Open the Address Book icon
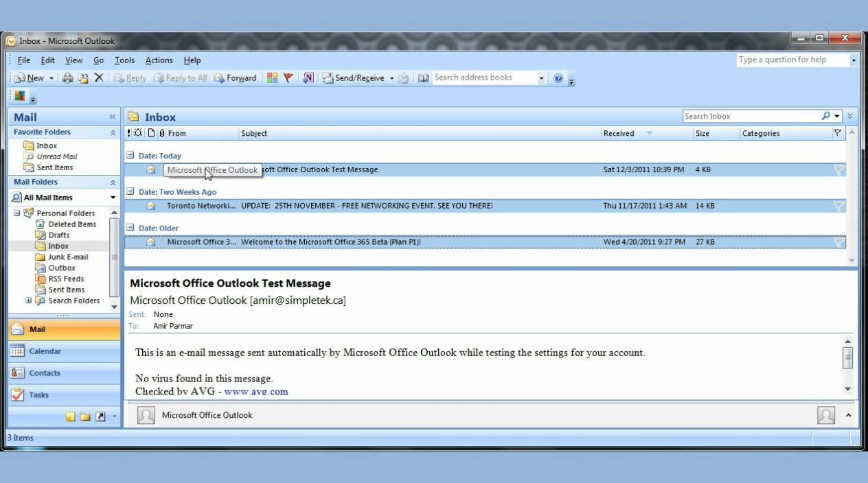 coord(423,78)
